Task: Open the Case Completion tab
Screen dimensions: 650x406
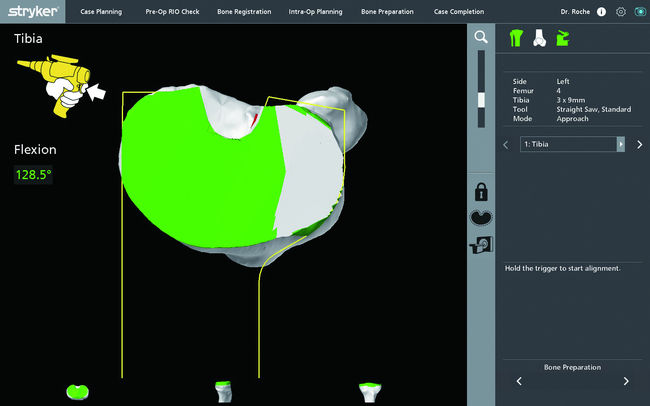Action: click(459, 12)
